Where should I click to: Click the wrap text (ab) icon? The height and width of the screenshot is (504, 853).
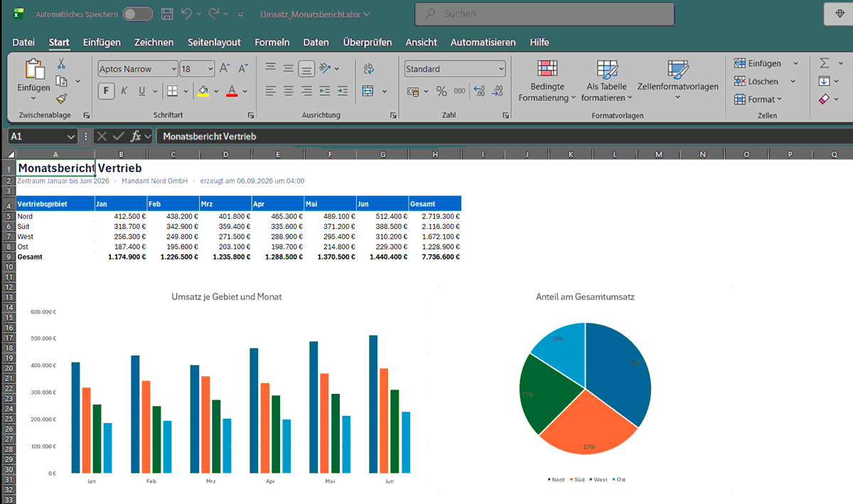click(x=369, y=68)
